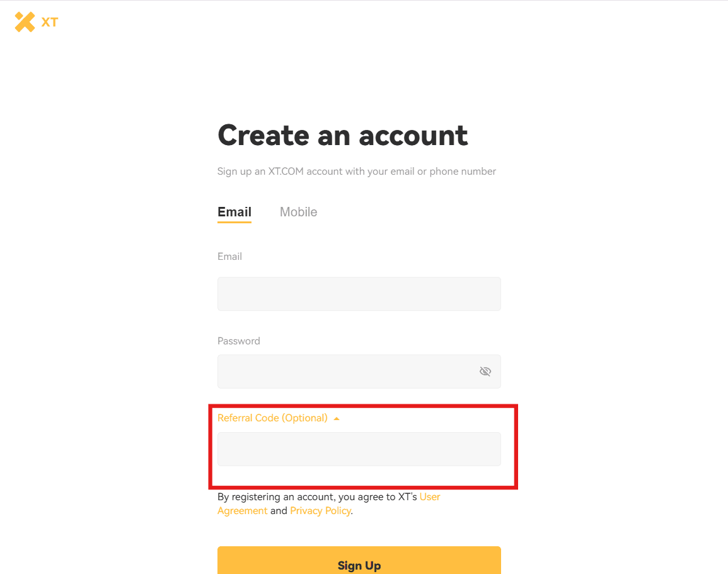728x574 pixels.
Task: Click the upward chevron next to Referral Code
Action: pyautogui.click(x=337, y=418)
